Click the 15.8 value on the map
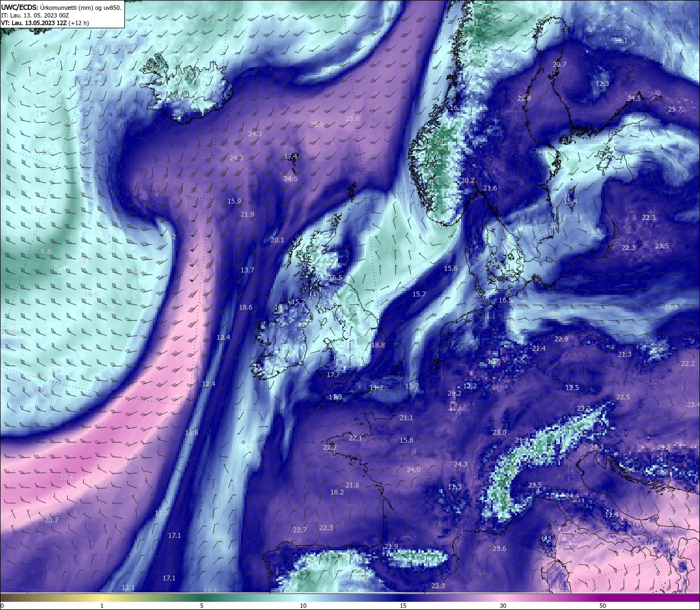The image size is (700, 610). pos(406,440)
